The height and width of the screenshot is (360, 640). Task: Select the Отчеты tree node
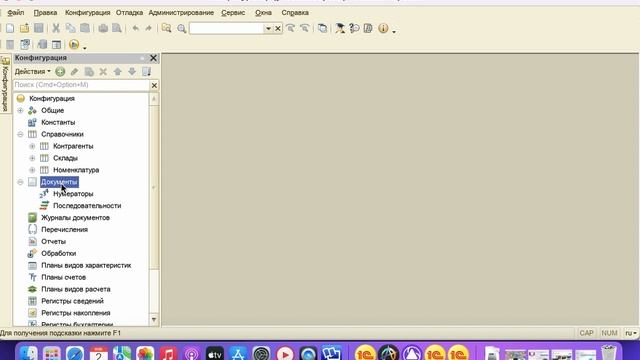pyautogui.click(x=53, y=242)
